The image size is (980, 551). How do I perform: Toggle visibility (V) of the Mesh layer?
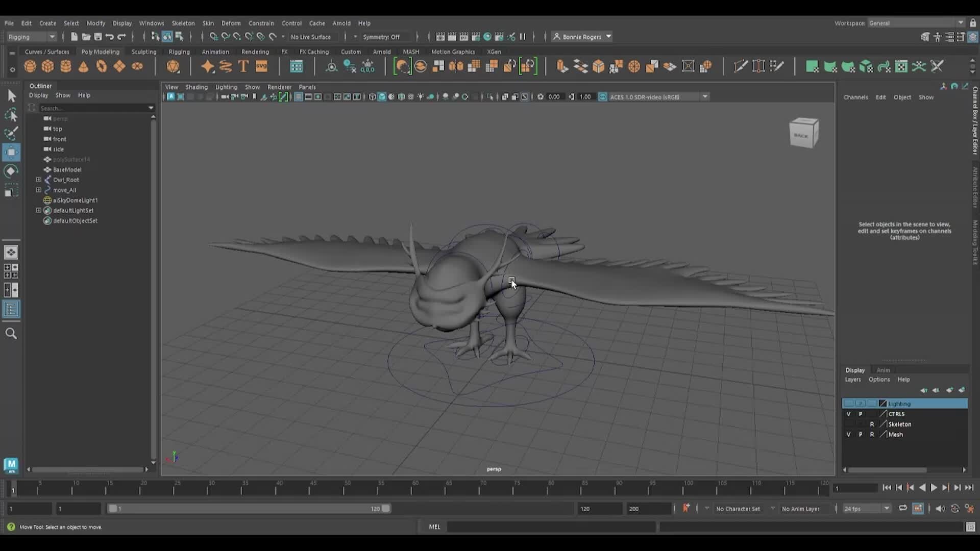(x=849, y=434)
